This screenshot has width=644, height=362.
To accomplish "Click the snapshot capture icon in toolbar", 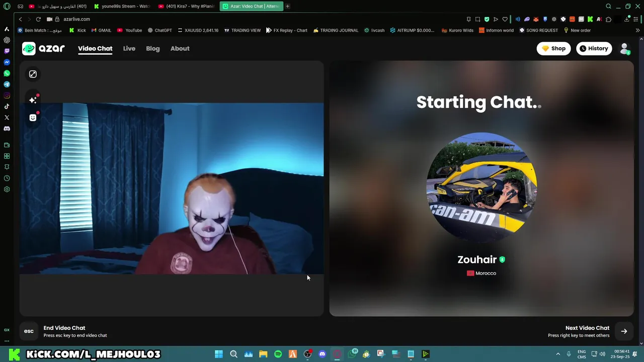I will 477,19.
